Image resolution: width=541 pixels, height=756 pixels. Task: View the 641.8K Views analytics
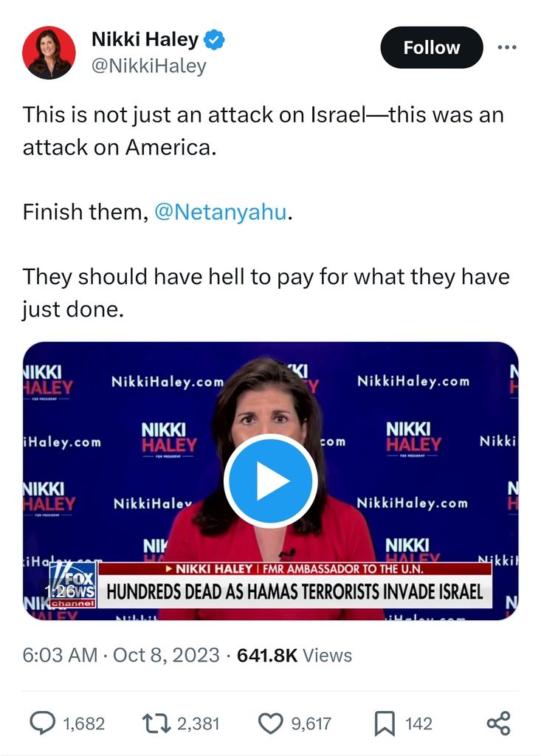[x=294, y=656]
